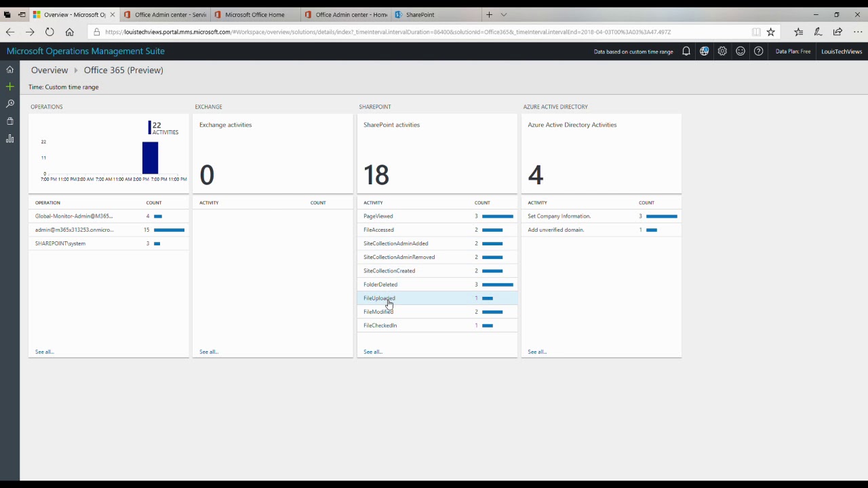
Task: Add page to favorites star
Action: (x=771, y=32)
